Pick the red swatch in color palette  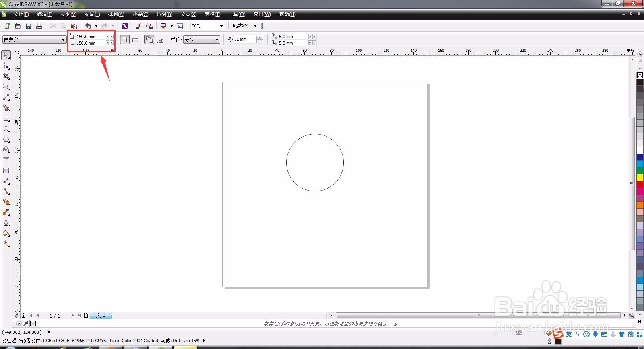coord(640,184)
